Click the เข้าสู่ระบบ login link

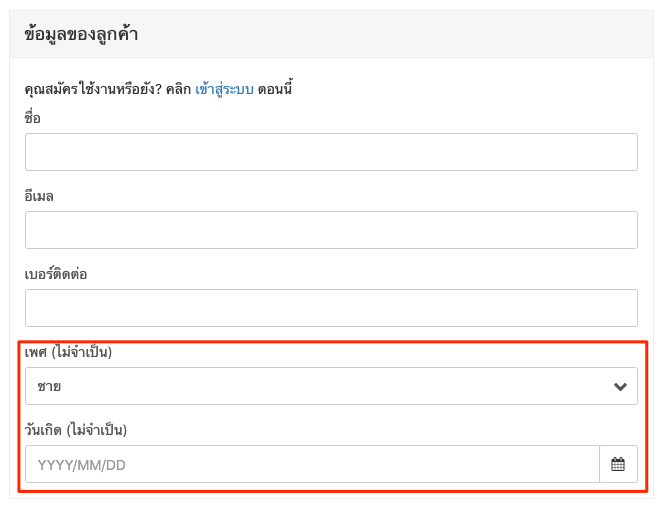[224, 89]
